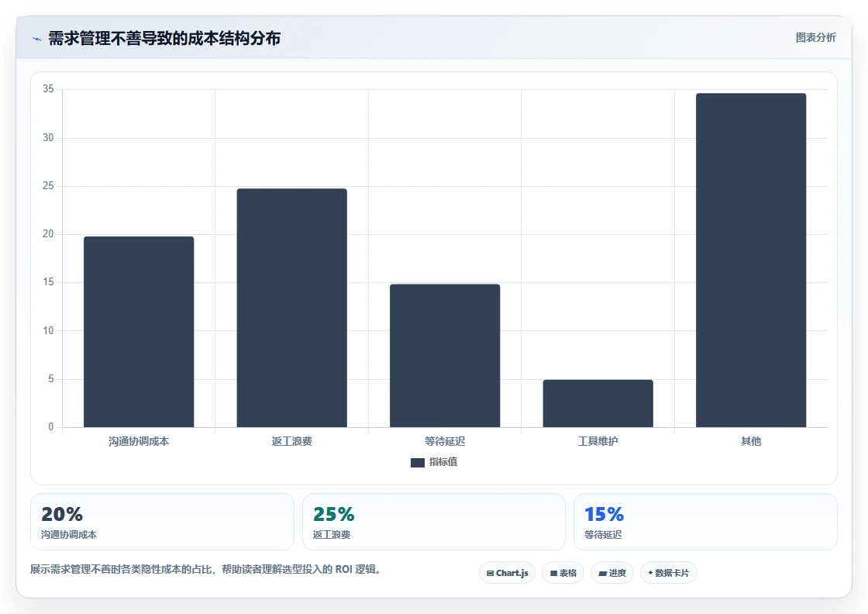Open the 20% 沟通协调成本 data card
868x614 pixels.
click(x=162, y=522)
